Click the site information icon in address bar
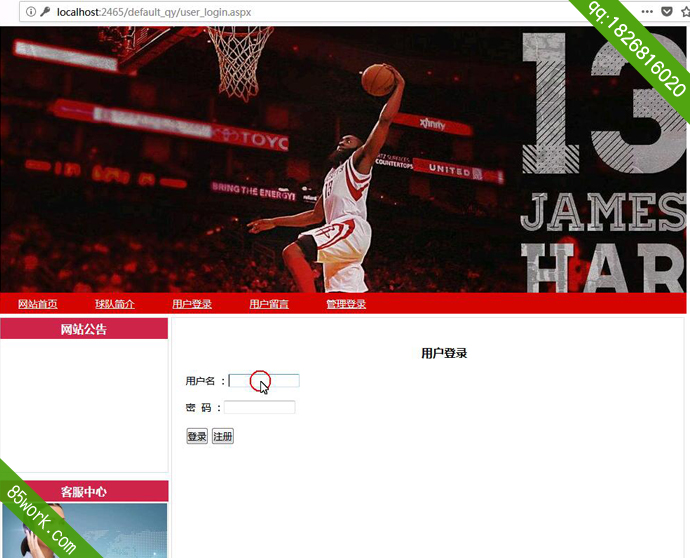Viewport: 690px width, 558px height. click(31, 12)
